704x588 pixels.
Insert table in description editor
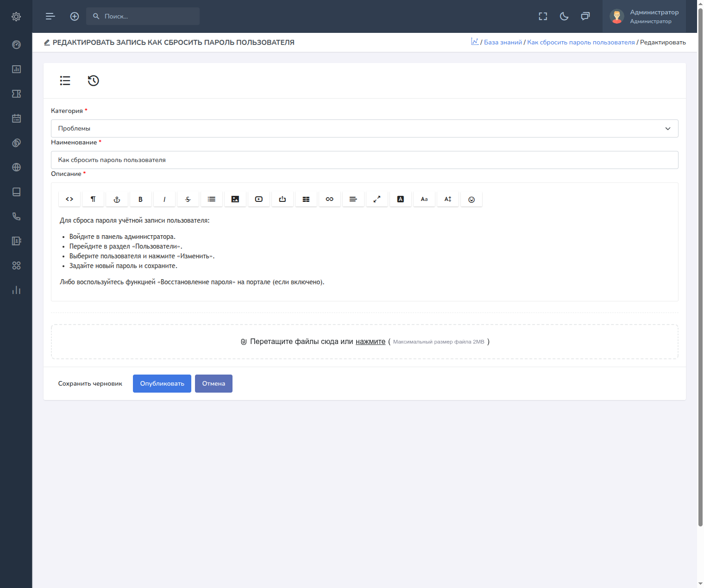click(x=306, y=199)
